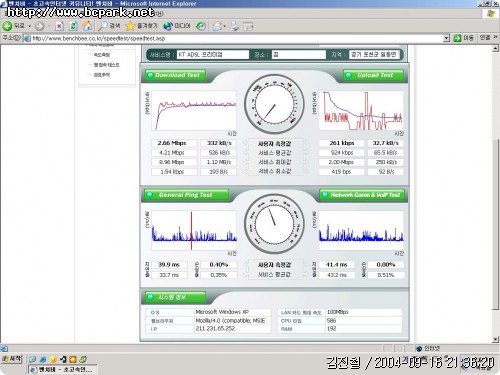The image size is (500, 375).
Task: Print the page using the printer icon
Action: click(235, 26)
